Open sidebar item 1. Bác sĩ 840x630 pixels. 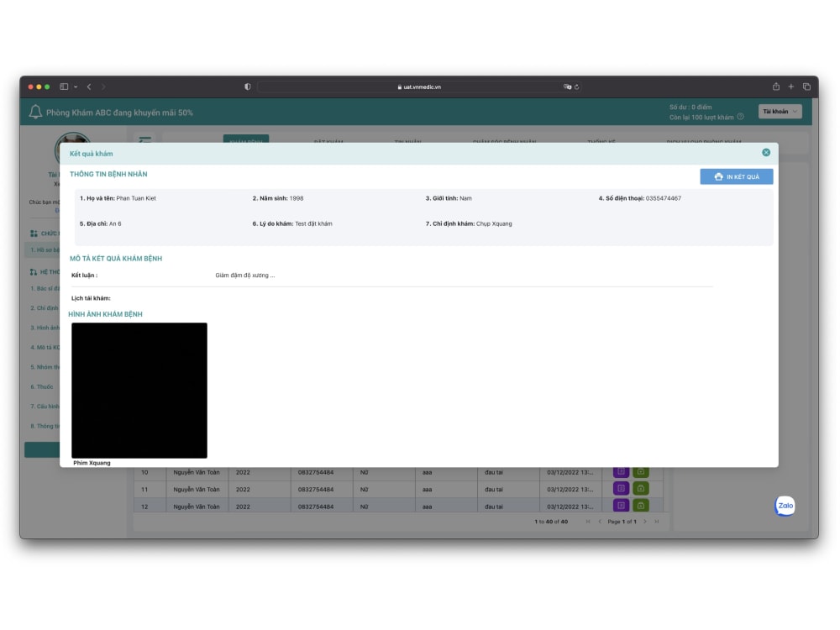45,288
